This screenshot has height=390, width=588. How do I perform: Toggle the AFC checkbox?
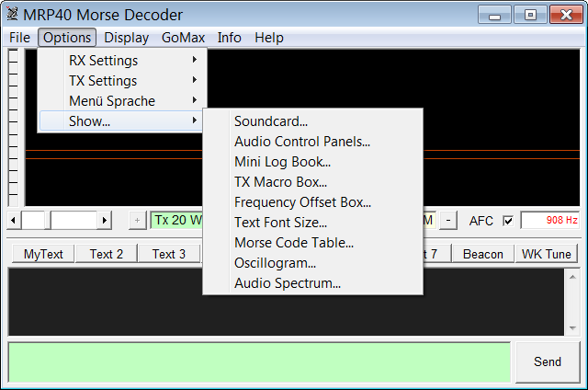click(x=508, y=221)
